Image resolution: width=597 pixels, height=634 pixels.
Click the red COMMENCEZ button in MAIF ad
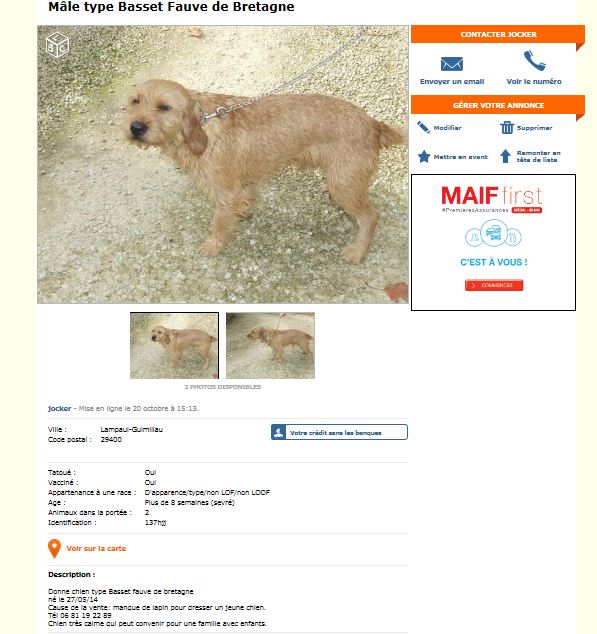coord(494,285)
